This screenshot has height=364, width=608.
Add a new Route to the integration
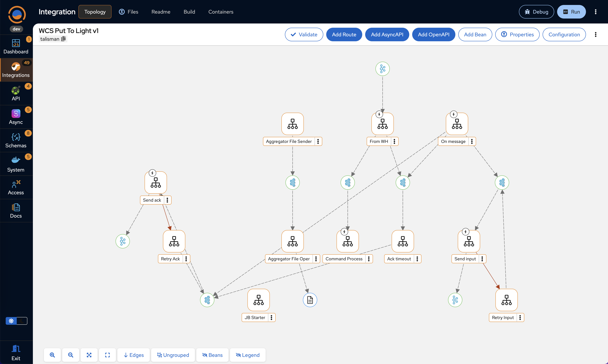[x=344, y=34]
